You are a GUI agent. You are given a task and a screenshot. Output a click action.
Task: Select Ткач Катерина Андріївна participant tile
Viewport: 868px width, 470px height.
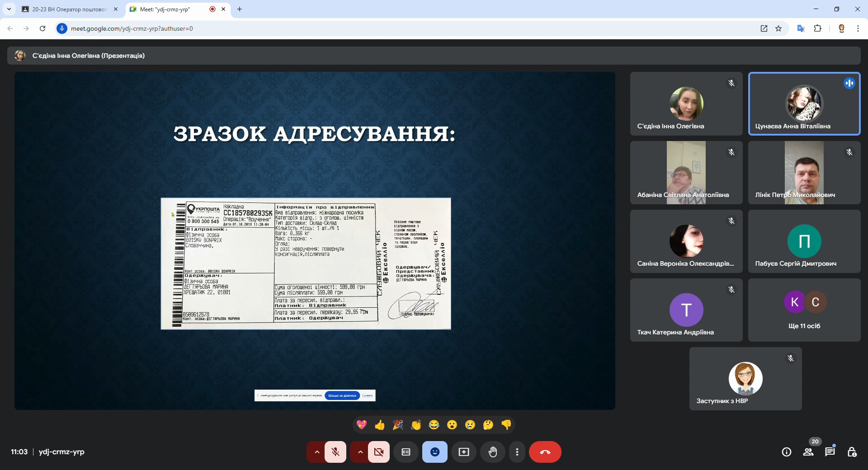coord(686,310)
